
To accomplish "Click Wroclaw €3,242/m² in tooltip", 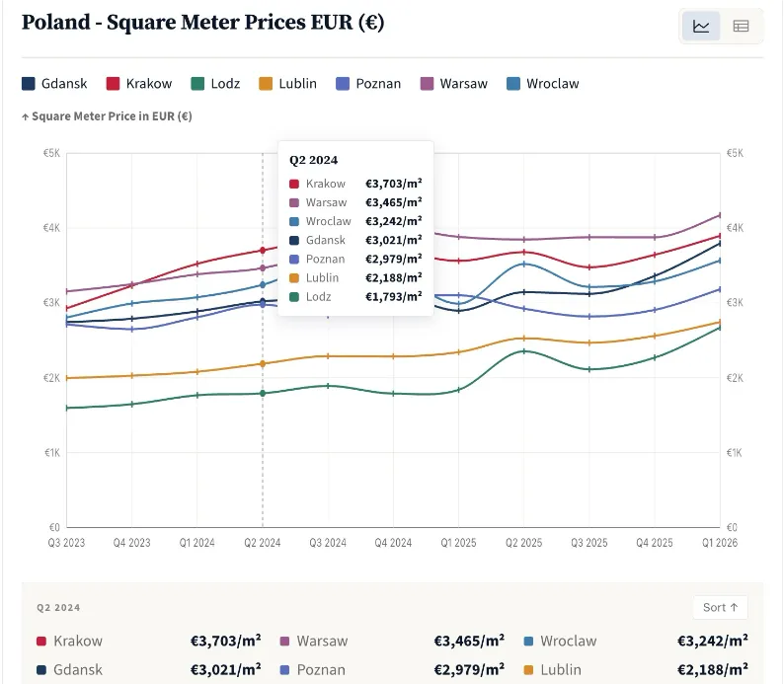I will (x=355, y=221).
